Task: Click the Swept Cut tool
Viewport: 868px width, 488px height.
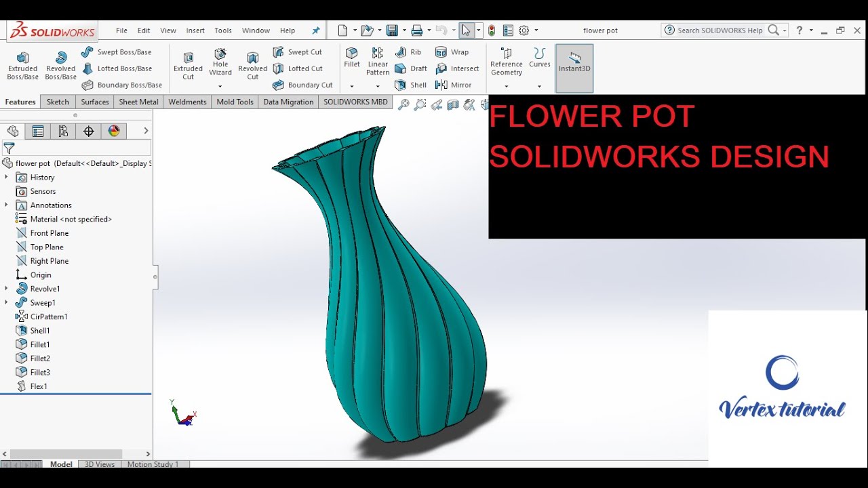Action: coord(297,52)
